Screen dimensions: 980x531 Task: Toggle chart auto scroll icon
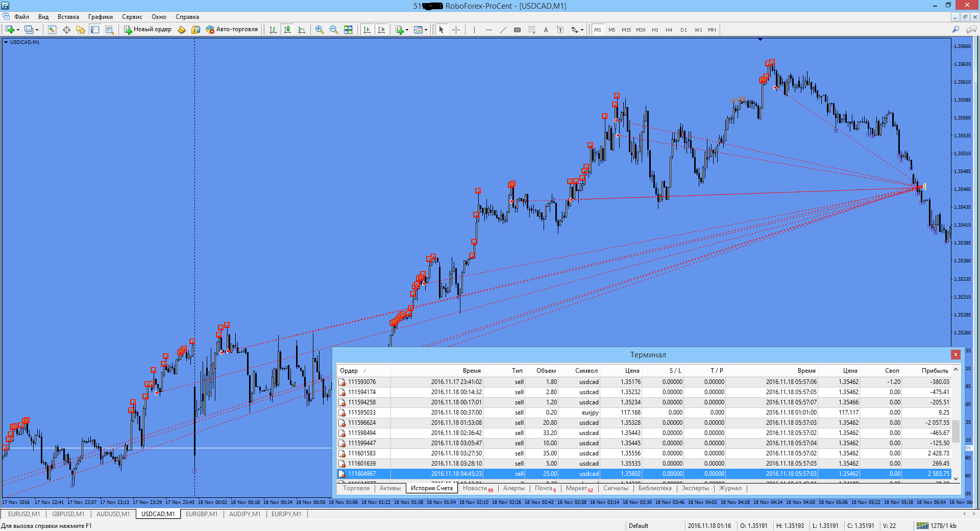pyautogui.click(x=366, y=30)
